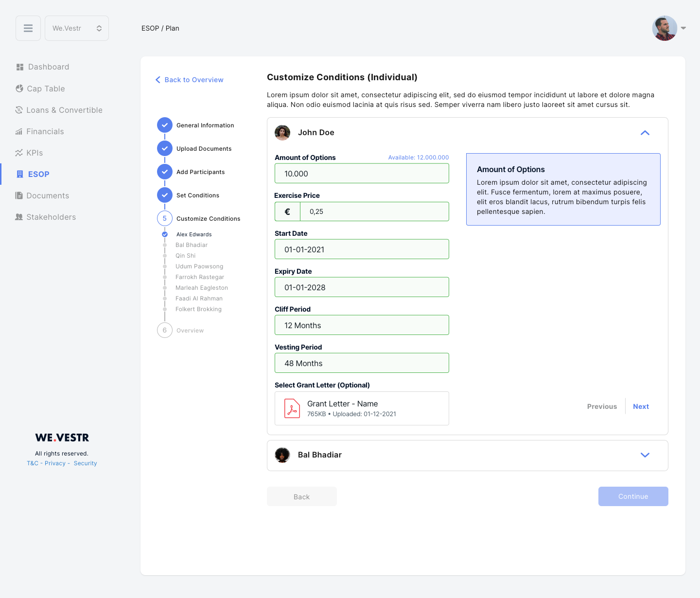Select Udum Paowsong in the step list
This screenshot has width=700, height=598.
click(x=199, y=266)
